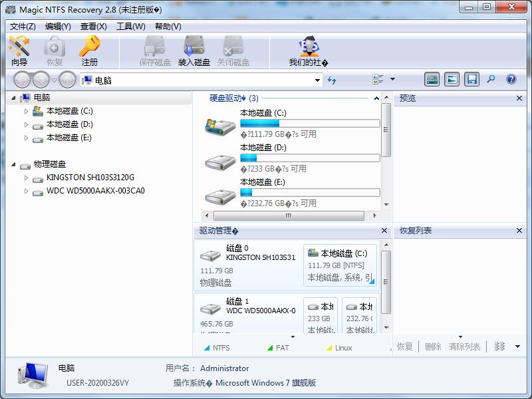Select the D: drive icon in drive list
This screenshot has width=532, height=399.
[220, 163]
